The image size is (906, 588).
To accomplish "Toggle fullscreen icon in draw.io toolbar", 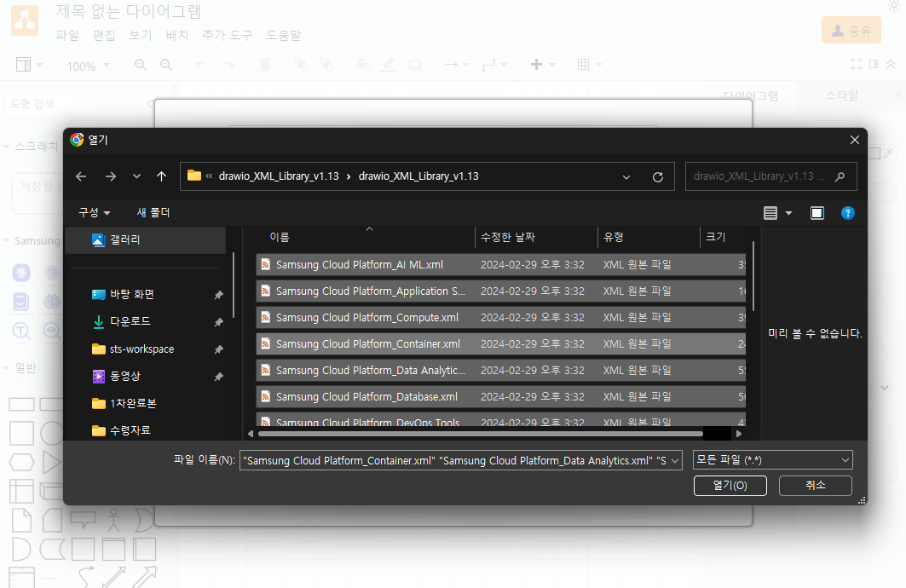I will [x=857, y=64].
